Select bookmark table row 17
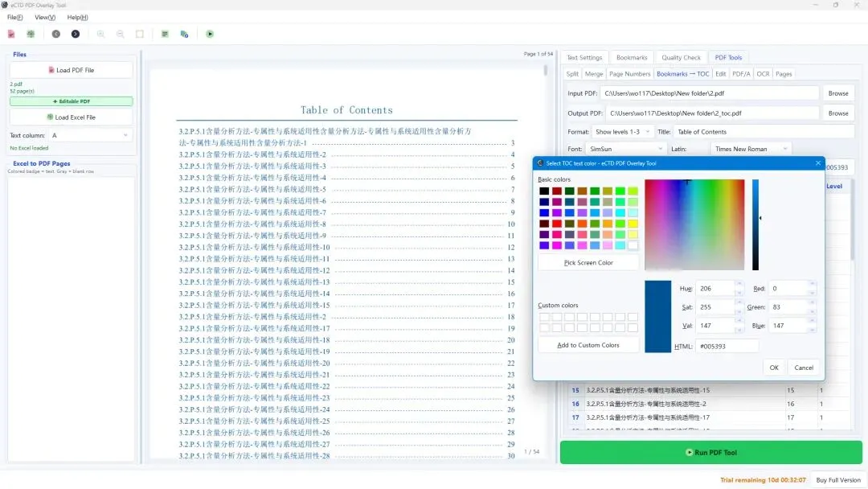 click(707, 417)
